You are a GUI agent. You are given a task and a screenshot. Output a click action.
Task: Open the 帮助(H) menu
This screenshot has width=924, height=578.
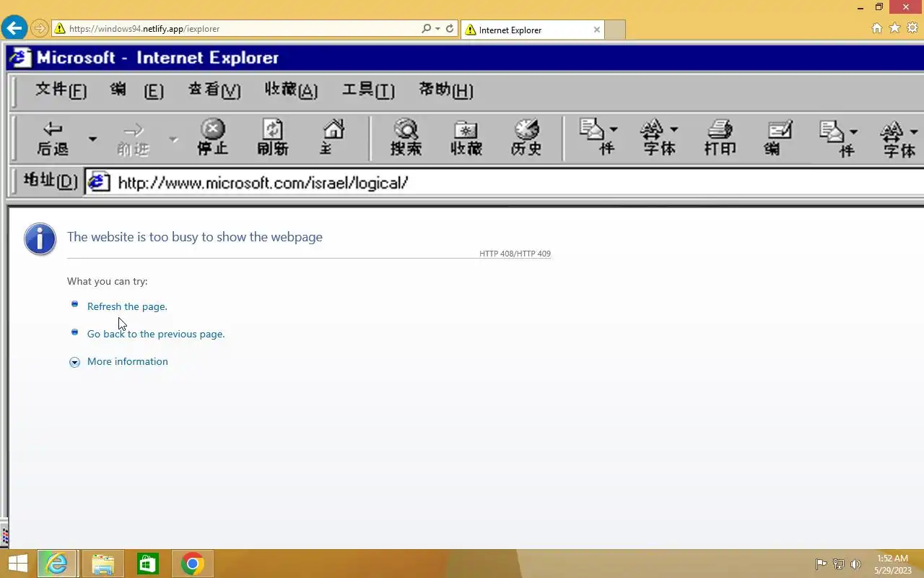tap(446, 90)
